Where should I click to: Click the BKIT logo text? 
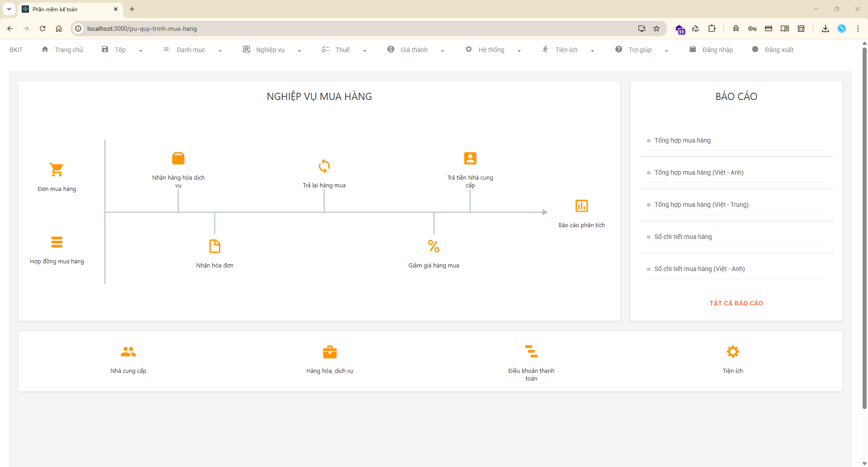pyautogui.click(x=16, y=50)
